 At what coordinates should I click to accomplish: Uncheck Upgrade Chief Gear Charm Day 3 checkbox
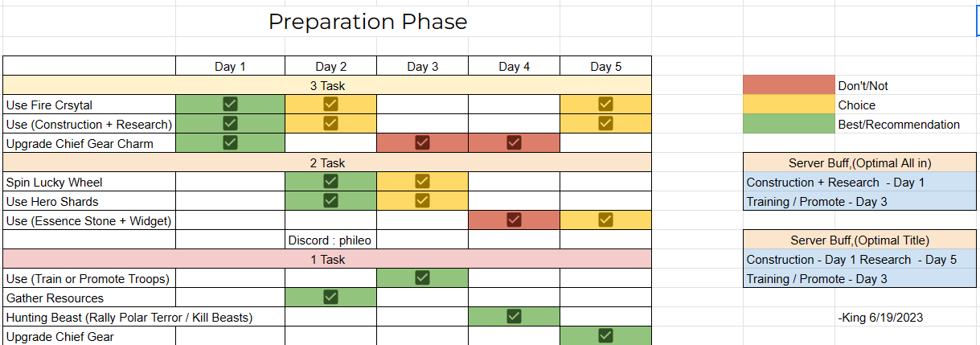pyautogui.click(x=422, y=142)
